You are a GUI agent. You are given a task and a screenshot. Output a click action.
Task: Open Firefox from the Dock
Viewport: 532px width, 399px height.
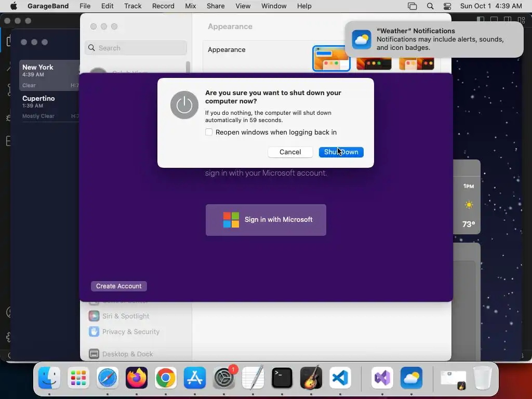(137, 378)
